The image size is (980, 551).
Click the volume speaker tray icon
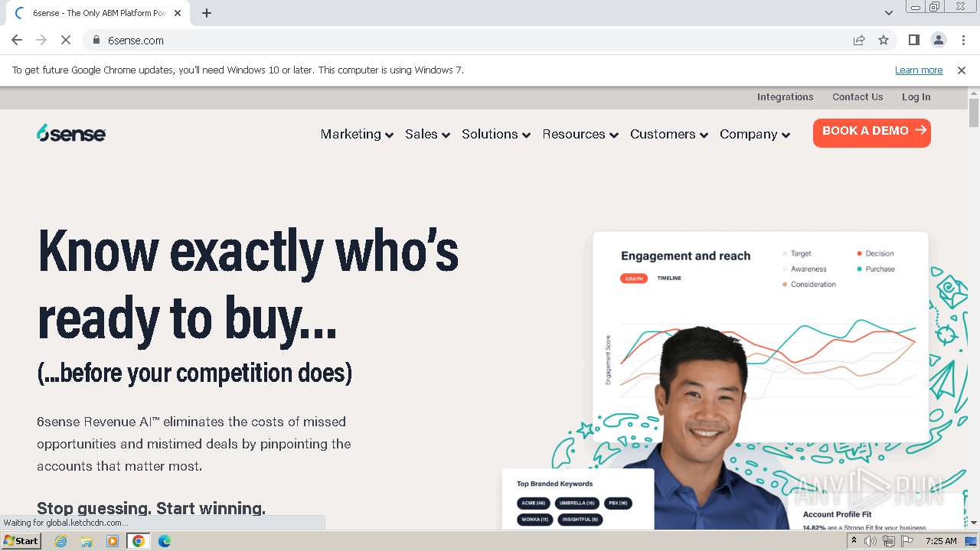[871, 541]
